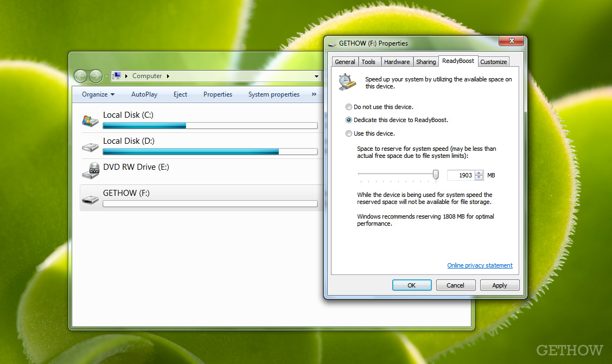Click the Local Disk (C:) drive icon
Viewport: 612px width, 364px height.
[90, 120]
